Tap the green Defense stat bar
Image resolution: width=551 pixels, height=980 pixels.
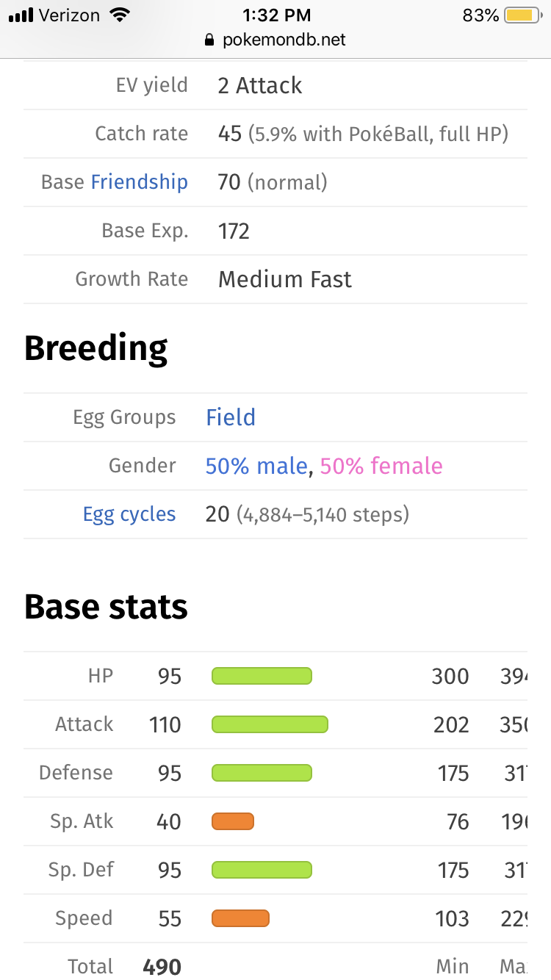click(x=262, y=773)
